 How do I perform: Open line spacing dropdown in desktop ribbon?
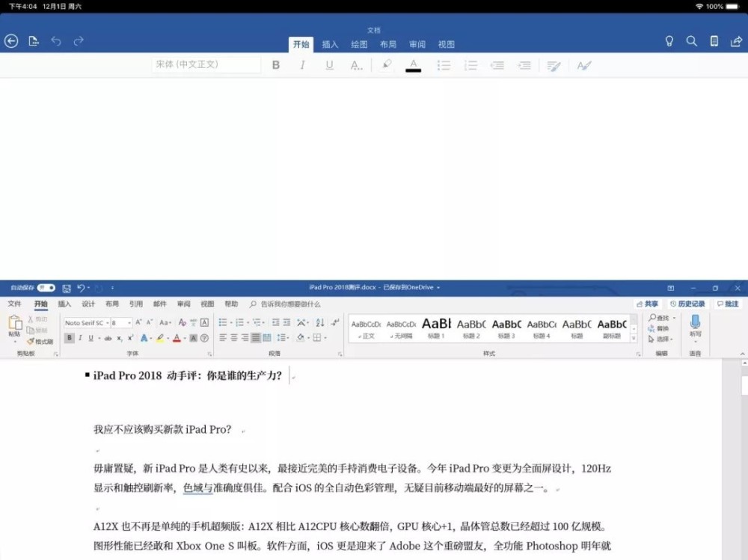point(282,338)
